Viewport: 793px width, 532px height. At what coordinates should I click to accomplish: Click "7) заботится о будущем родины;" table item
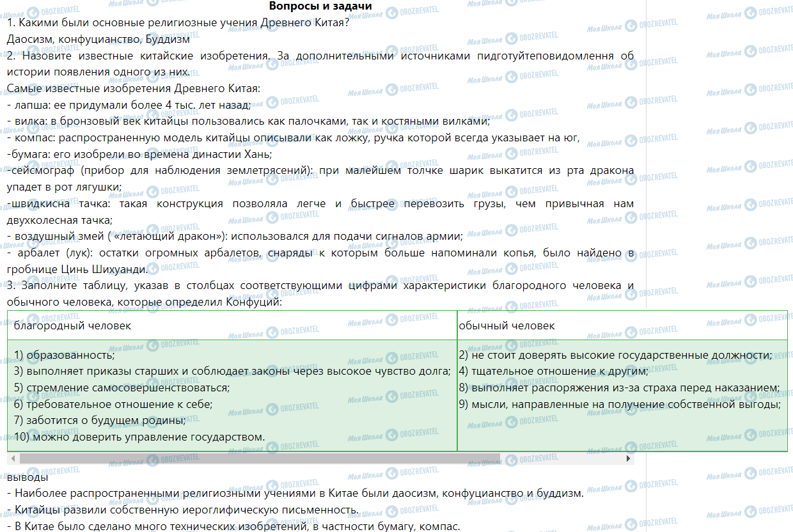click(100, 420)
